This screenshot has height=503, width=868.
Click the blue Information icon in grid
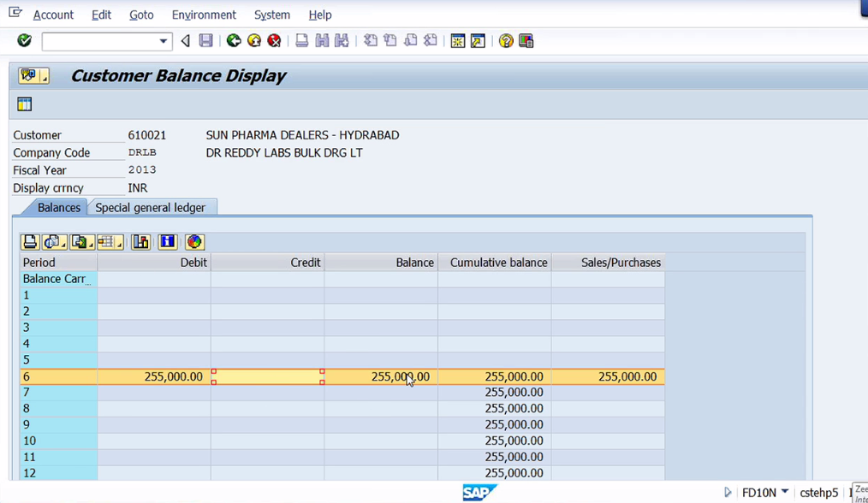coord(167,242)
